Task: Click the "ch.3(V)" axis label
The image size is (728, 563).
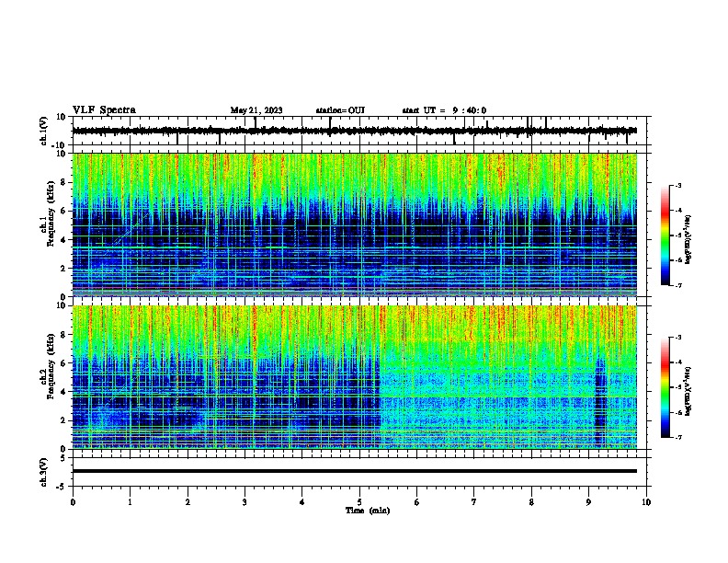Action: (x=44, y=472)
